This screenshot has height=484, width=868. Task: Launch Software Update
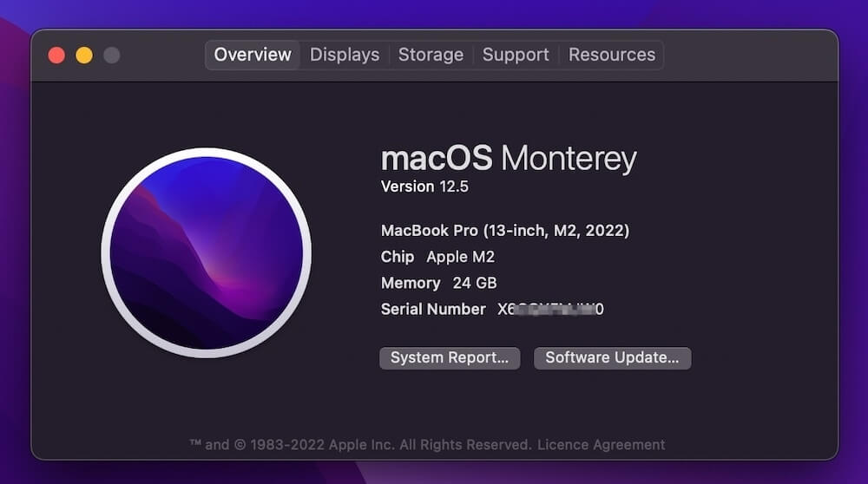[x=612, y=358]
